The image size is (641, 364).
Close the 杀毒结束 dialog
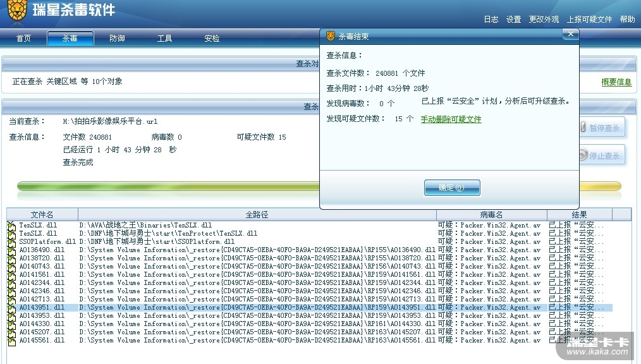tap(571, 34)
